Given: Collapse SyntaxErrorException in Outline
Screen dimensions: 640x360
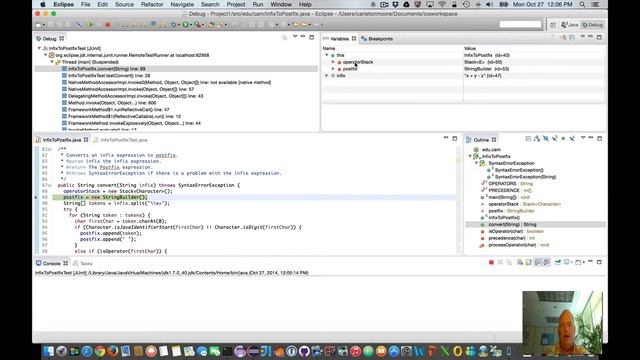Looking at the screenshot, I should tap(476, 163).
